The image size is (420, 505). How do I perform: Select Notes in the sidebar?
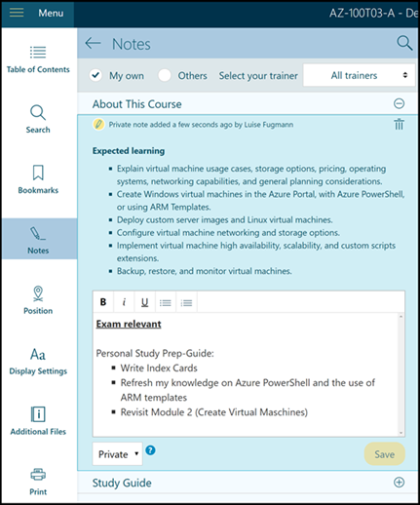[38, 239]
